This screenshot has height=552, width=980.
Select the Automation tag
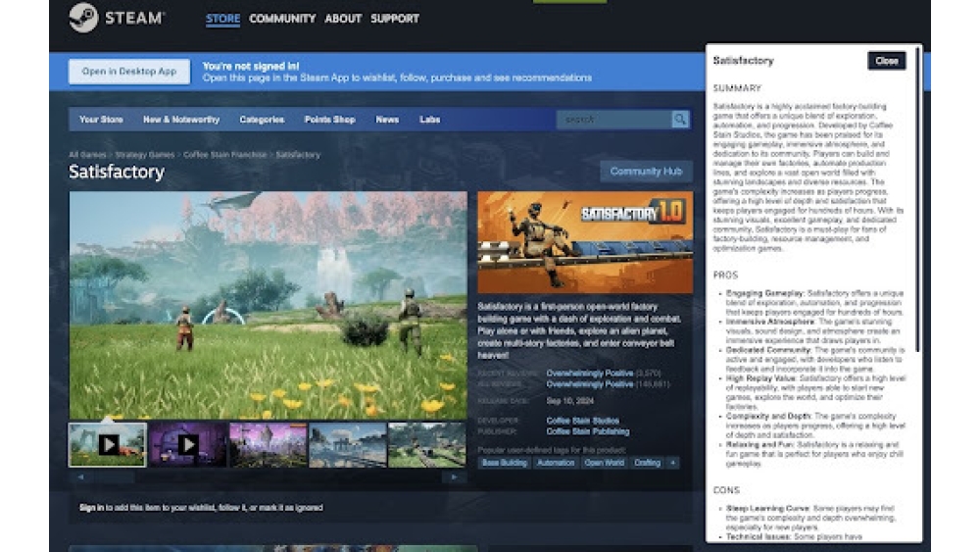click(556, 463)
